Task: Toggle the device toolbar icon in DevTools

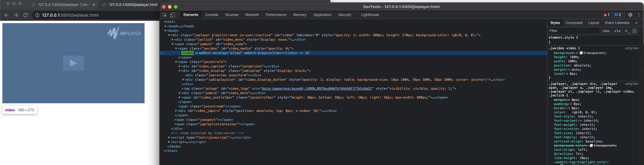Action: click(x=172, y=15)
